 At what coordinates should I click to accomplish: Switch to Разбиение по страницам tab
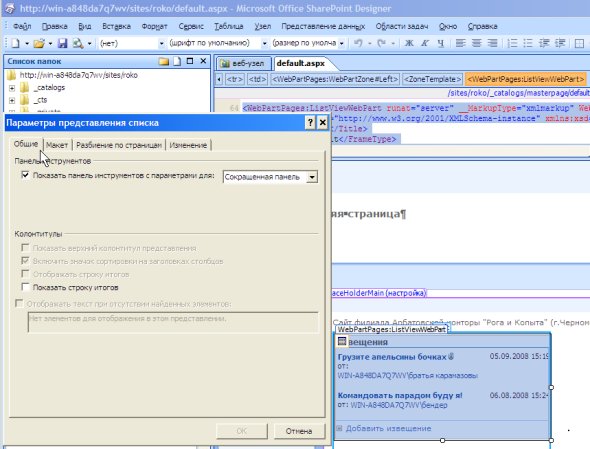click(119, 145)
